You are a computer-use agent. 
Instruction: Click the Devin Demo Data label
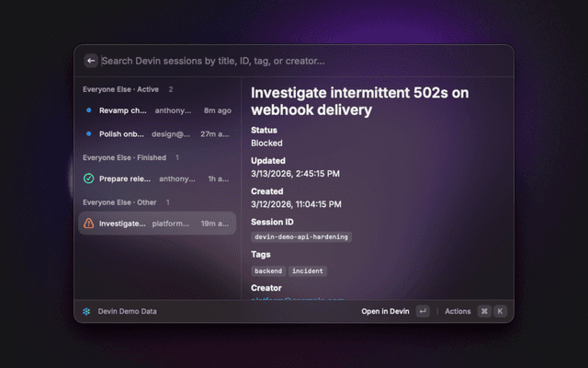point(128,312)
